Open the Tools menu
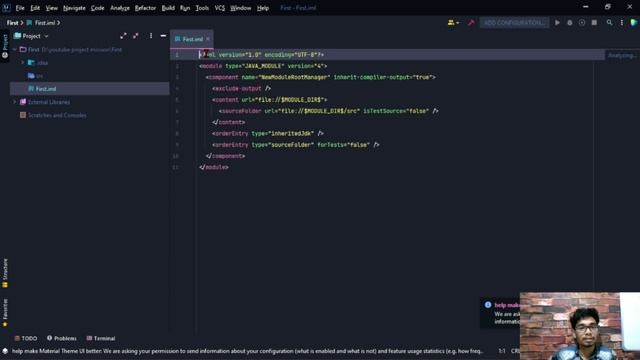The width and height of the screenshot is (640, 360). pyautogui.click(x=202, y=8)
